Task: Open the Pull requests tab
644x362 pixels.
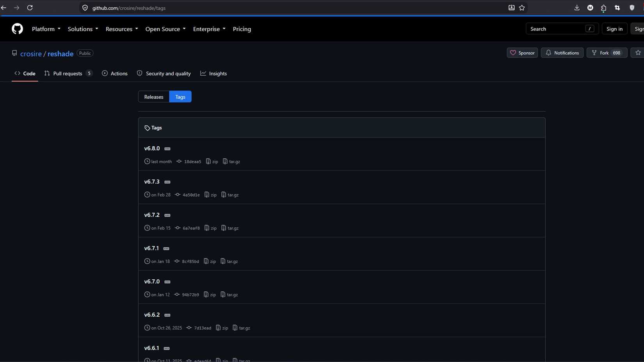Action: point(68,73)
